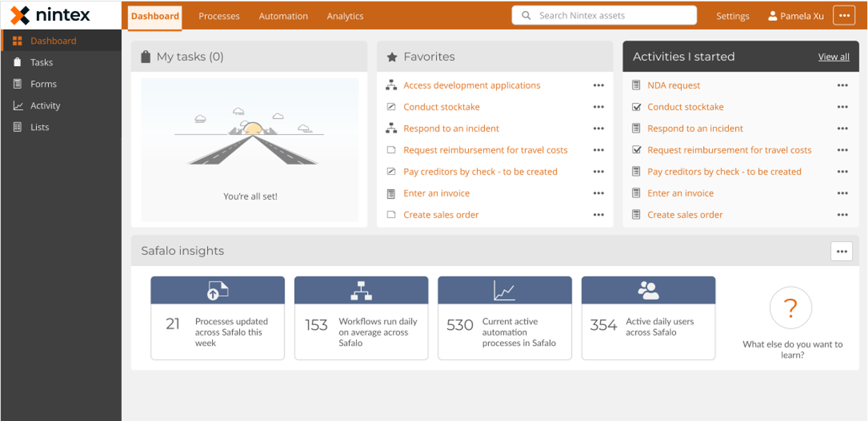Click the 354 active daily users value
The height and width of the screenshot is (421, 868).
604,325
